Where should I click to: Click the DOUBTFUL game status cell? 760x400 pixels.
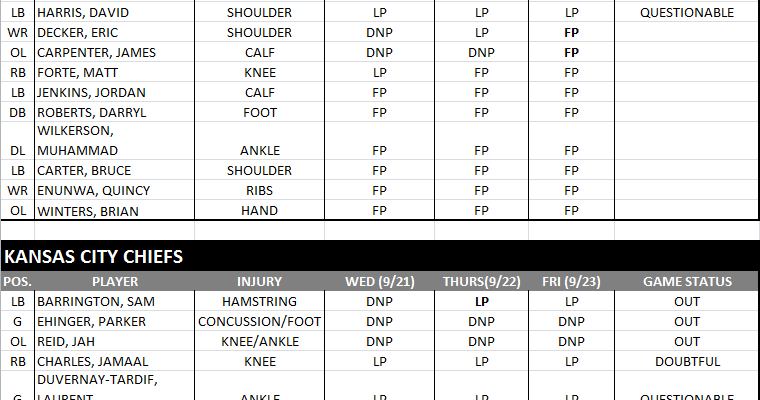point(686,361)
